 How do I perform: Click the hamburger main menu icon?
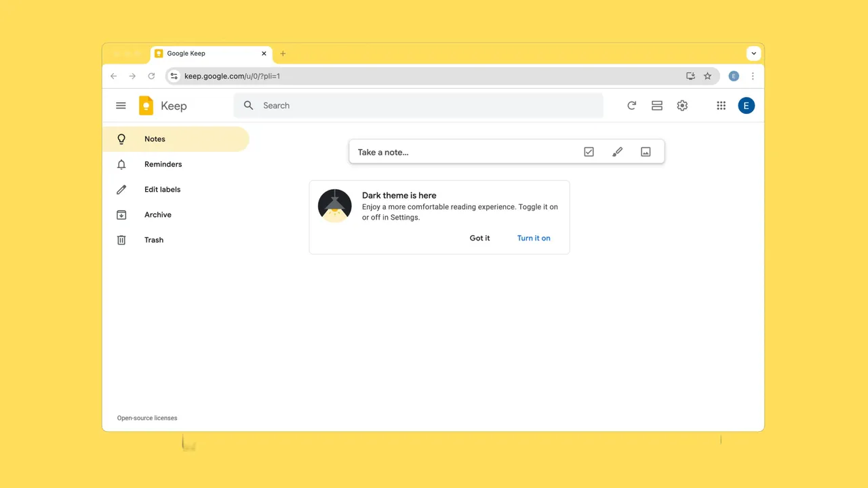[121, 106]
